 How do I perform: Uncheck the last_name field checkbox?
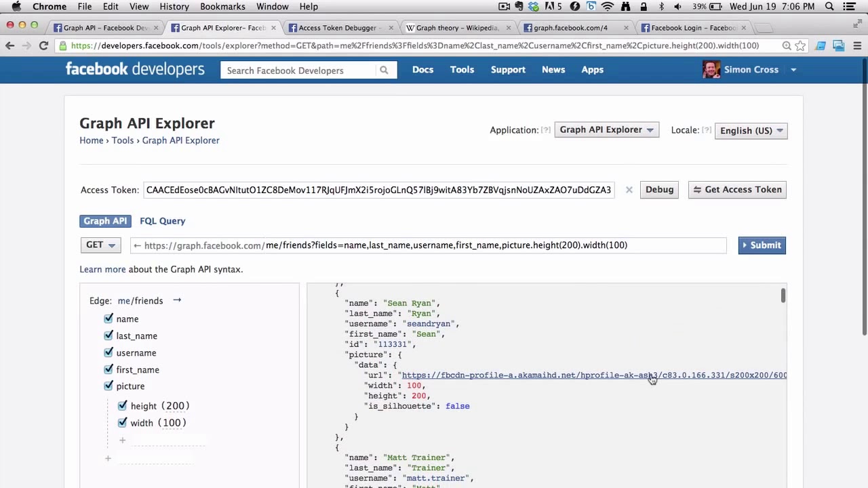click(108, 335)
